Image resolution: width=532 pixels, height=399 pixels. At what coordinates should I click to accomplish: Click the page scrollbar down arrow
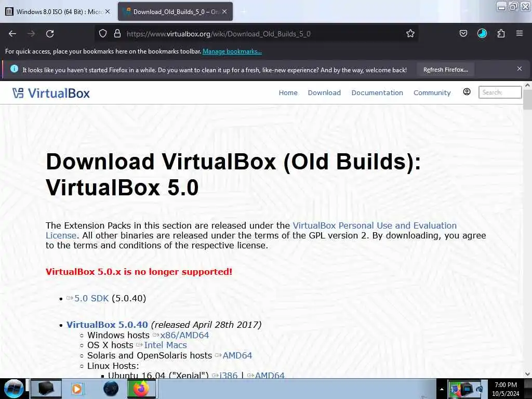tap(527, 374)
